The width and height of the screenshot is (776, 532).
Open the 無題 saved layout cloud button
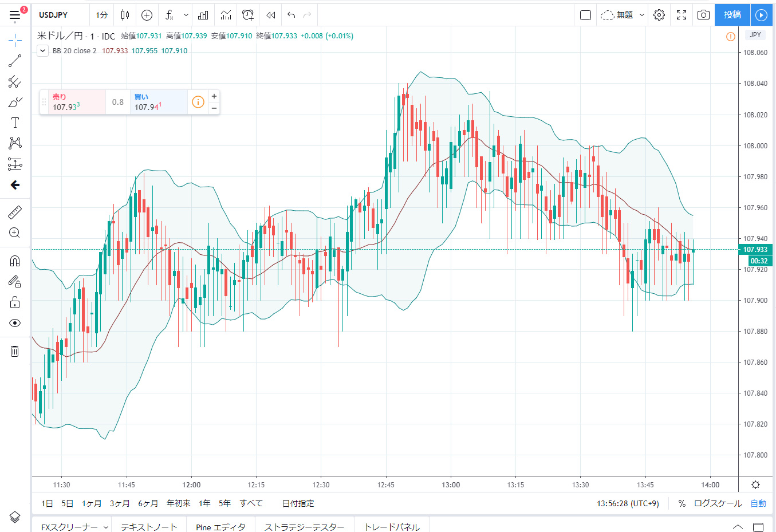617,15
